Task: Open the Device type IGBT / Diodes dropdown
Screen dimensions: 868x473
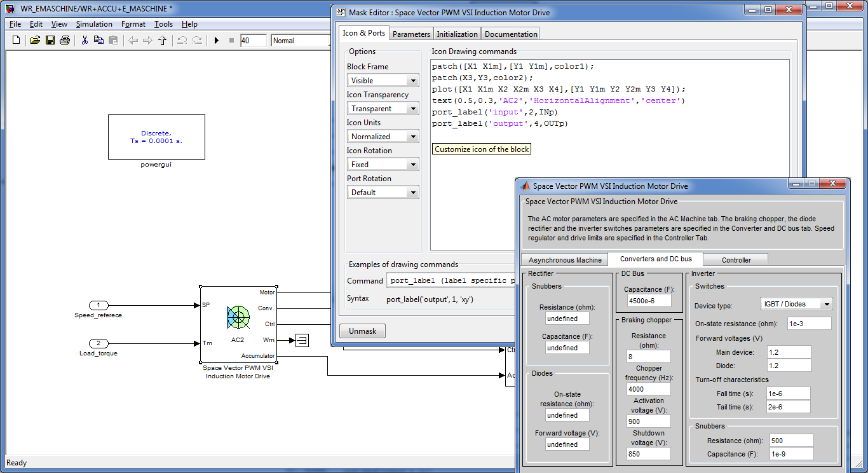Action: [796, 305]
